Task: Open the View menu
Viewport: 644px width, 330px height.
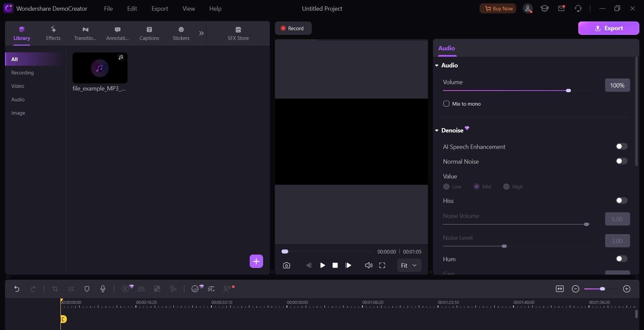Action: (x=189, y=9)
